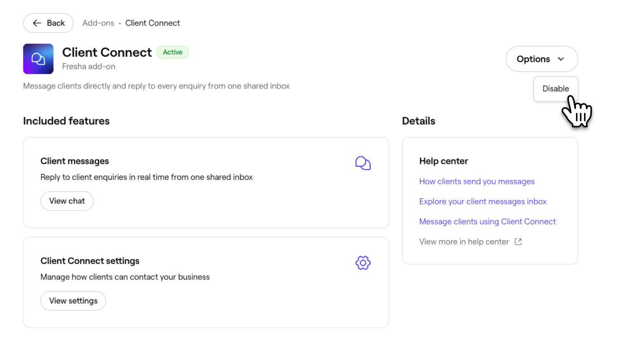This screenshot has width=644, height=358.
Task: Navigate to Add-ons breadcrumb
Action: [x=98, y=23]
